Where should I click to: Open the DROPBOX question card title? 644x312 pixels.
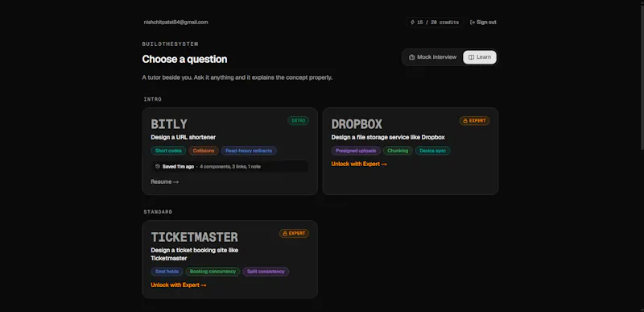coord(357,124)
